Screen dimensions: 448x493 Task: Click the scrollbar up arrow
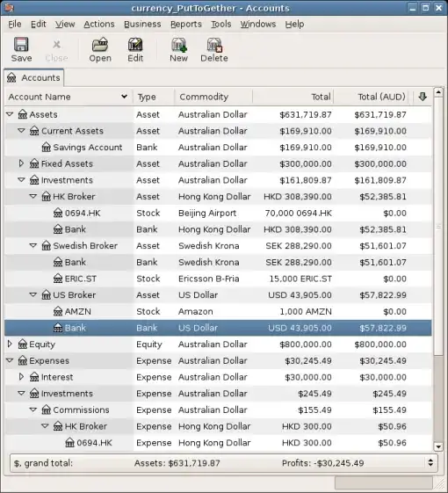tap(438, 92)
